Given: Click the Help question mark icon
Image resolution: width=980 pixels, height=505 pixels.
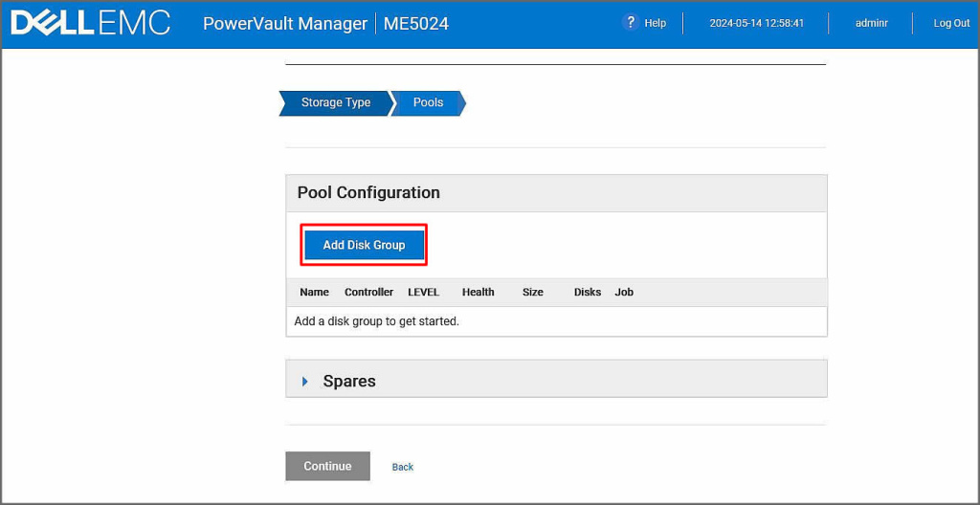Looking at the screenshot, I should click(x=630, y=23).
